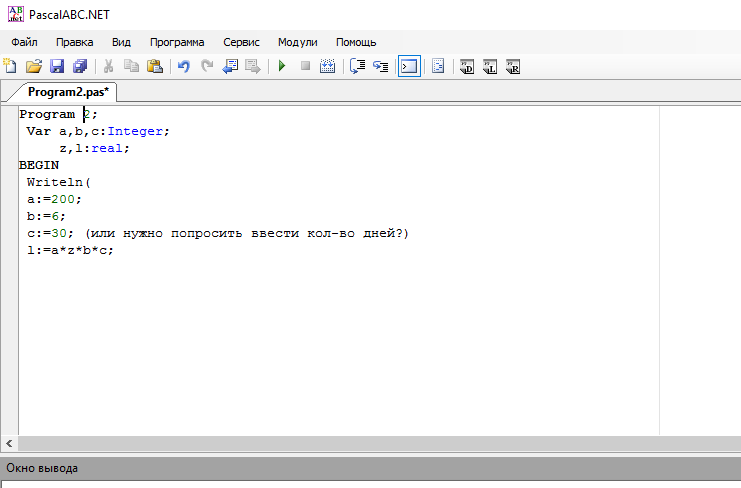Toggle the output window toolbar button
Viewport: 741px width, 488px height.
click(409, 67)
